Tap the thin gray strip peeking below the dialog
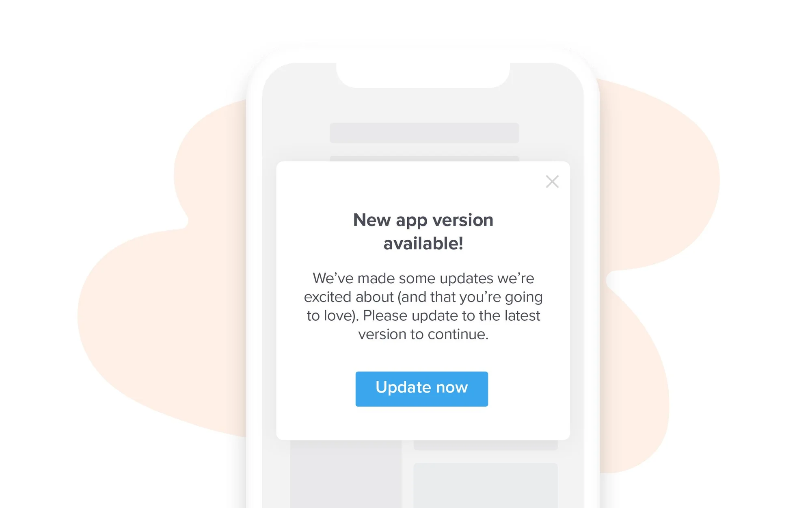812x508 pixels. coord(486,445)
